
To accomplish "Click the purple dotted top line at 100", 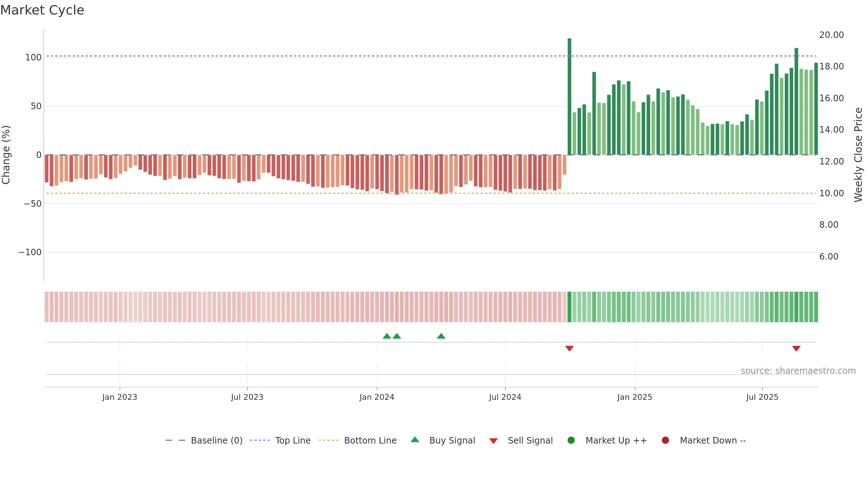I will coord(431,56).
